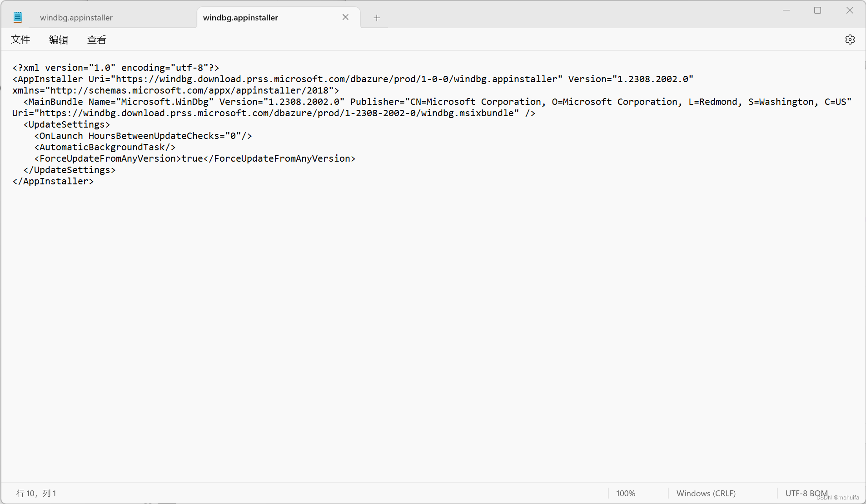Close the Notepad window
Screen dimensions: 866x504
click(x=850, y=10)
